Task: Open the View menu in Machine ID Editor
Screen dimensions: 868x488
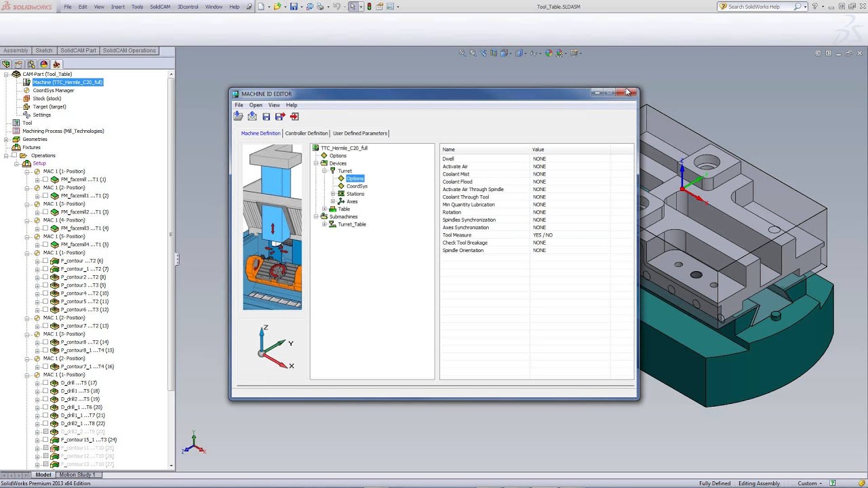Action: click(274, 105)
